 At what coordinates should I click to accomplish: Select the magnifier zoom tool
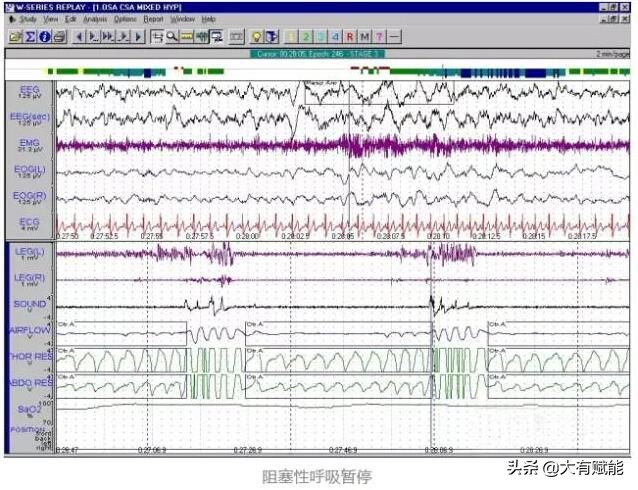[x=172, y=37]
